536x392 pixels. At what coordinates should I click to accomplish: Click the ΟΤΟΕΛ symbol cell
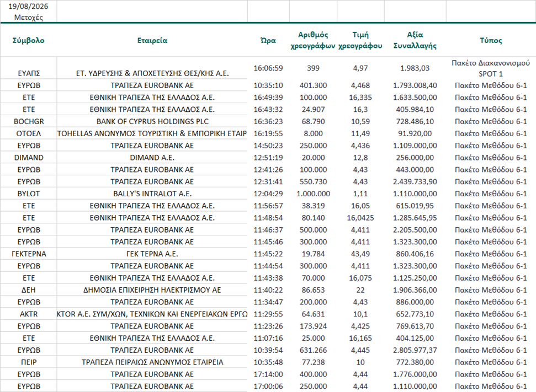[28, 133]
